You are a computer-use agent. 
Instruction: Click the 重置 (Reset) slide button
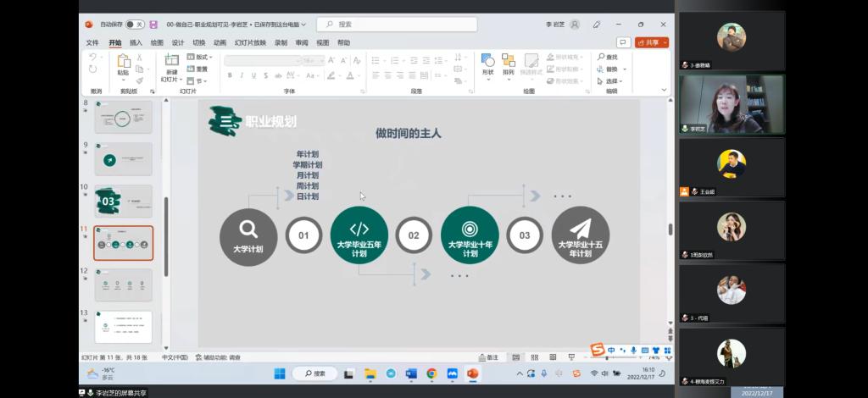click(201, 69)
